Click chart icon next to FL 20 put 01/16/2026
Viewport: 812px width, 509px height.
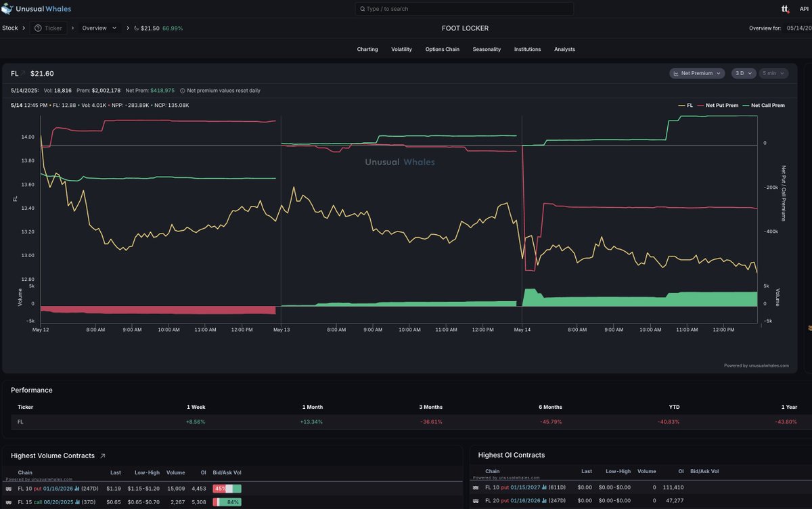(x=545, y=501)
